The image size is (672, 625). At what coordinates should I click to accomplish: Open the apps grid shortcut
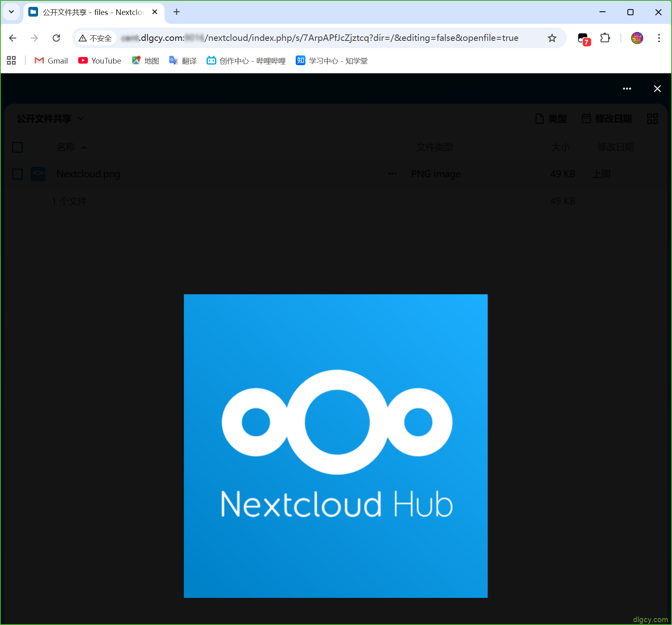click(11, 61)
